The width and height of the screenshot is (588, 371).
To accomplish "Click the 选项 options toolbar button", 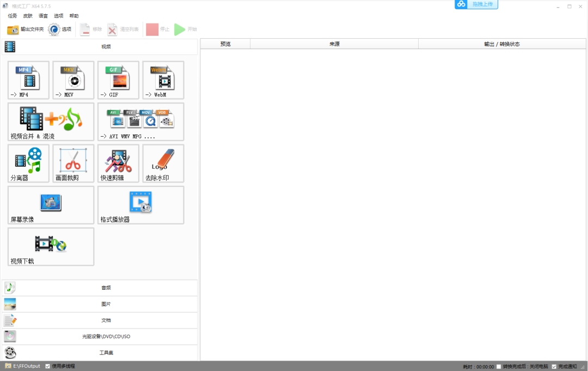I will pos(60,29).
